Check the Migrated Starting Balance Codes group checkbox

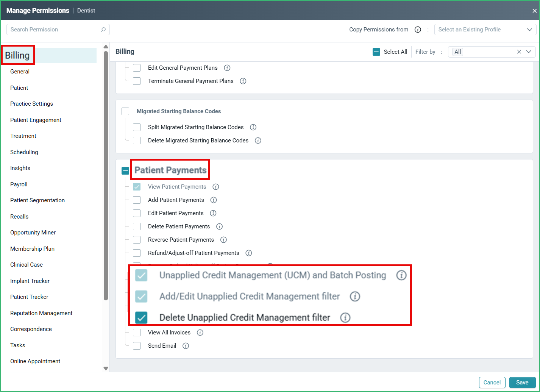[x=125, y=111]
